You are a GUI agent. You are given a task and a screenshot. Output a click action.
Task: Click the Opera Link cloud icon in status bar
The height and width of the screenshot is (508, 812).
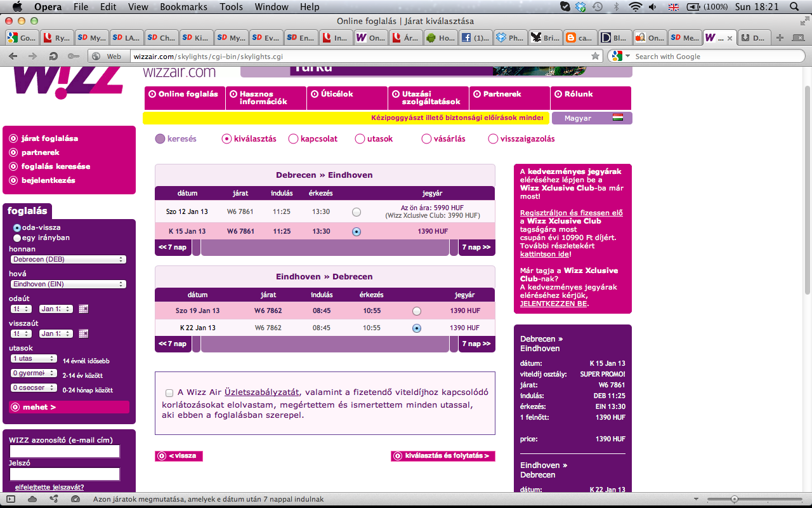point(32,499)
